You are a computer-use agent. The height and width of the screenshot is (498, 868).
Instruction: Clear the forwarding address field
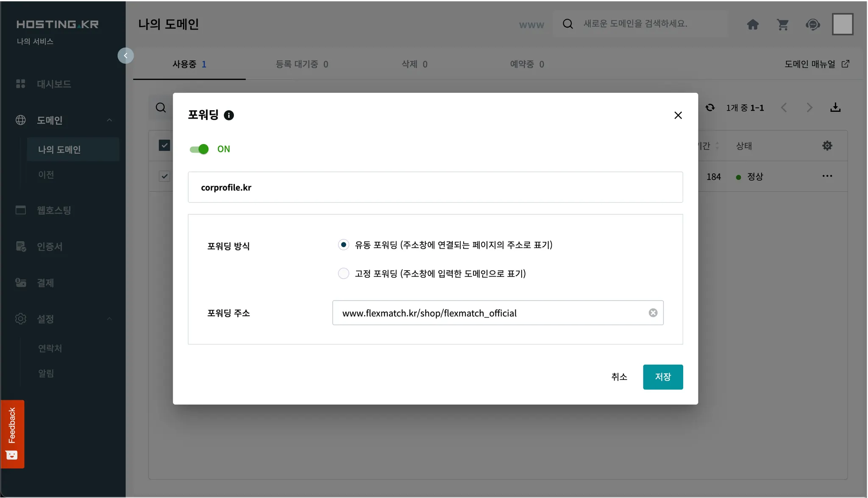point(653,313)
